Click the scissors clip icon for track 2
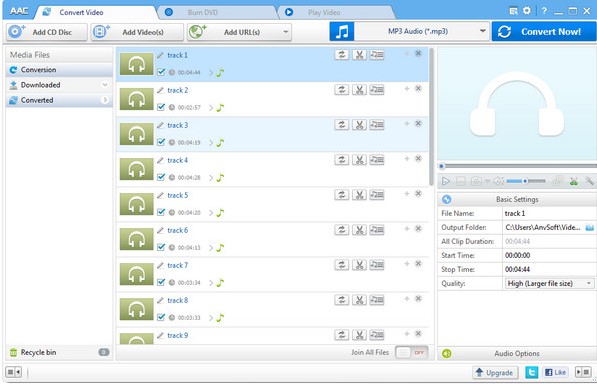The height and width of the screenshot is (384, 597). pyautogui.click(x=359, y=90)
